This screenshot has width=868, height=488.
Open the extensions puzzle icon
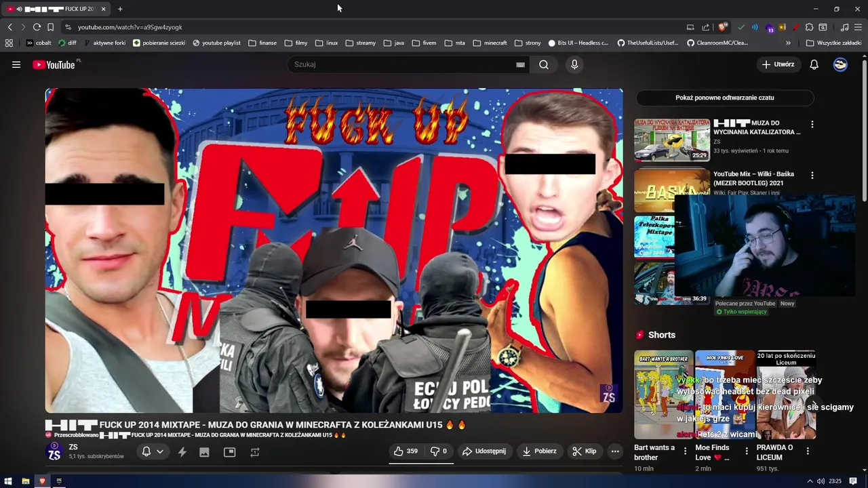pyautogui.click(x=809, y=27)
